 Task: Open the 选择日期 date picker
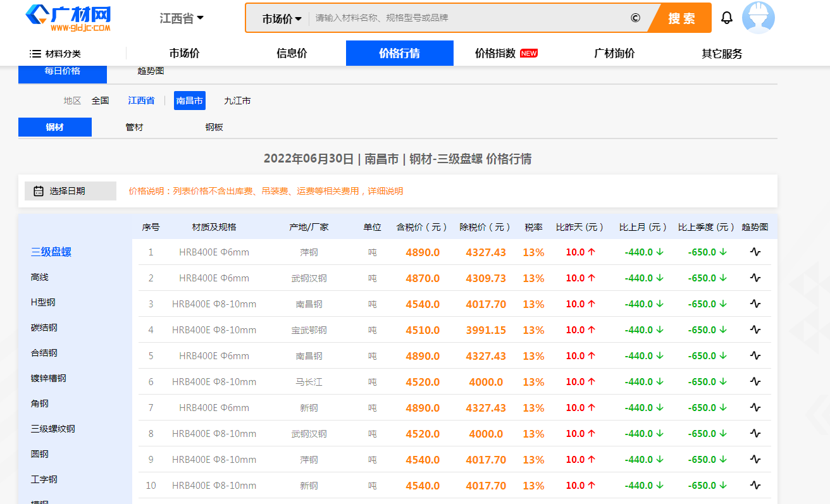[x=70, y=191]
